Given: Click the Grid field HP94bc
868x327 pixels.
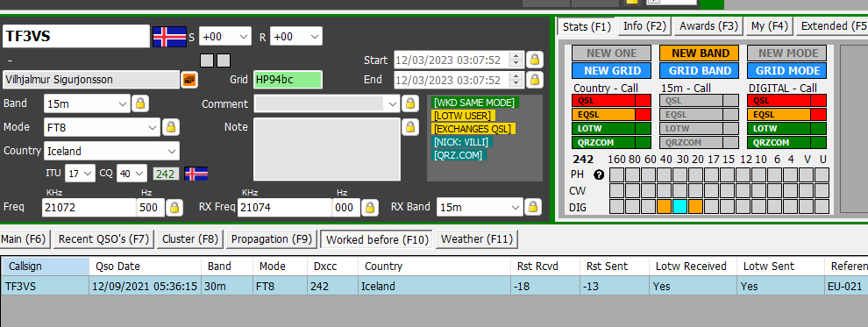Looking at the screenshot, I should click(x=288, y=80).
